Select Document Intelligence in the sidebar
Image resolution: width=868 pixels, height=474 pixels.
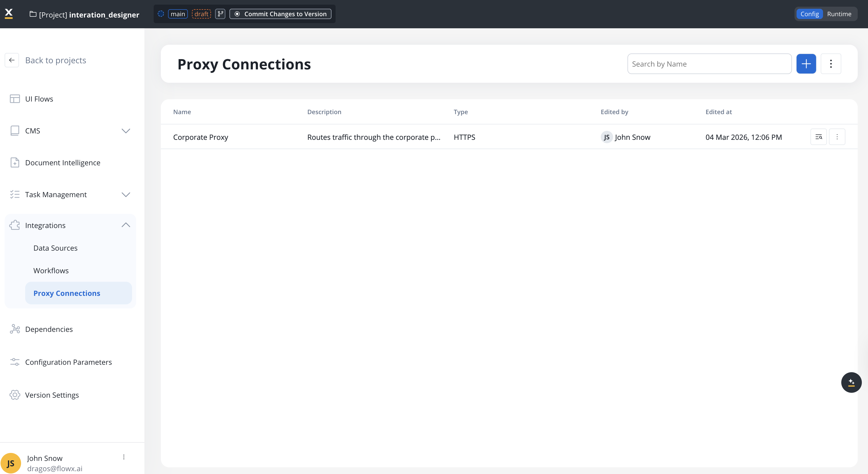click(x=63, y=162)
